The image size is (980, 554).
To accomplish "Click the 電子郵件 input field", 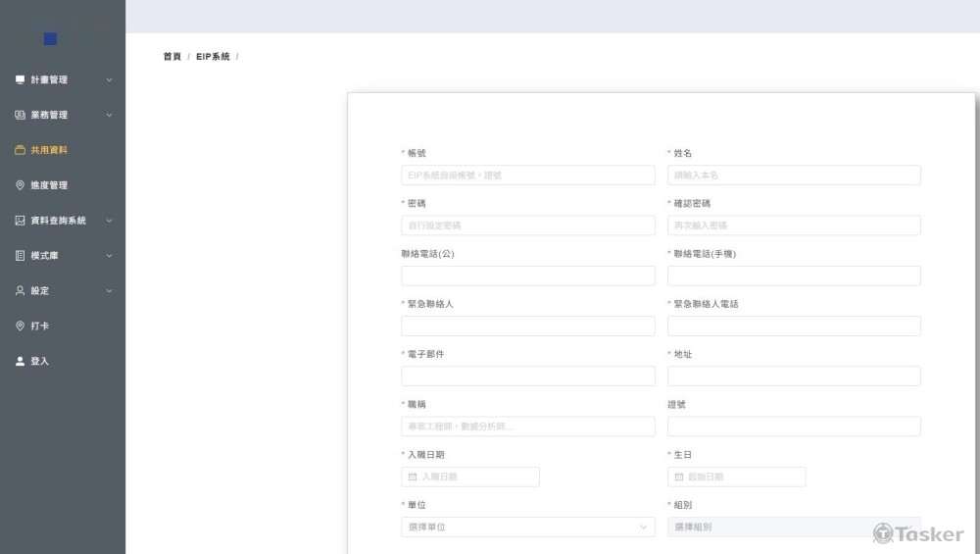I will [527, 377].
